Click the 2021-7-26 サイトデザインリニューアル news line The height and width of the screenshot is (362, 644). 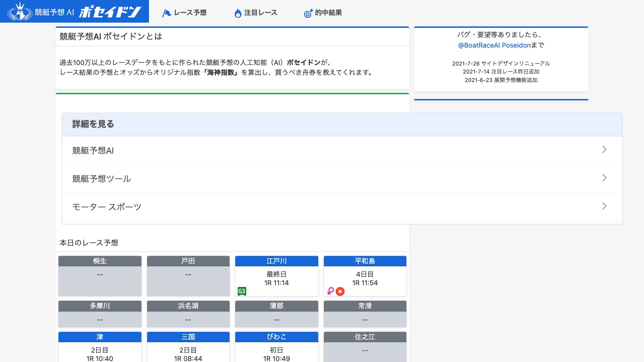point(501,63)
